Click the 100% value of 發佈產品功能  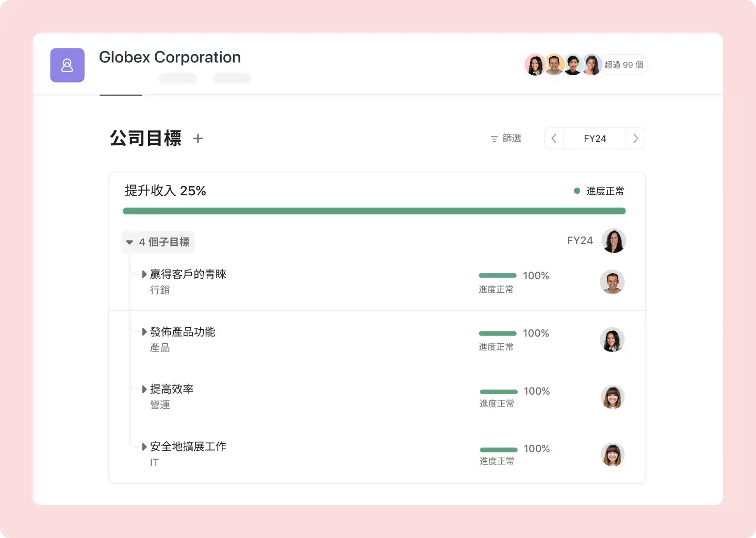[536, 333]
